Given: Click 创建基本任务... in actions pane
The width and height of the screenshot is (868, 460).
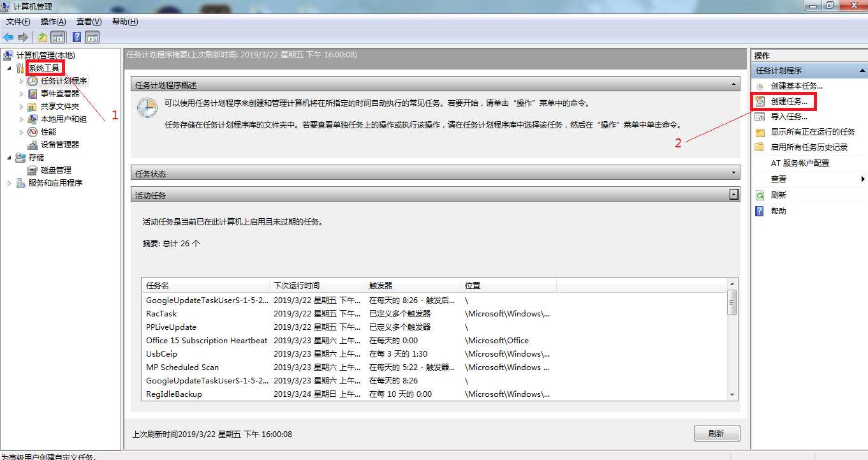Looking at the screenshot, I should click(x=797, y=86).
